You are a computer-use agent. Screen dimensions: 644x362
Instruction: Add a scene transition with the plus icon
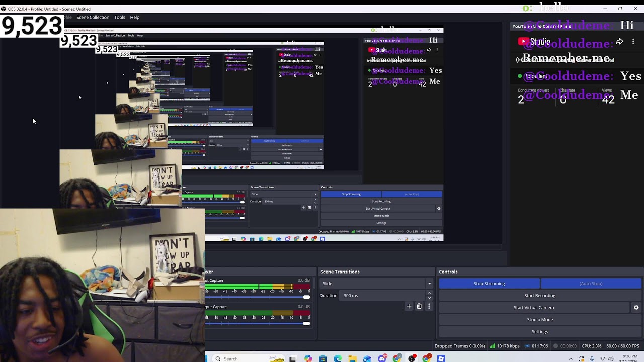[409, 306]
